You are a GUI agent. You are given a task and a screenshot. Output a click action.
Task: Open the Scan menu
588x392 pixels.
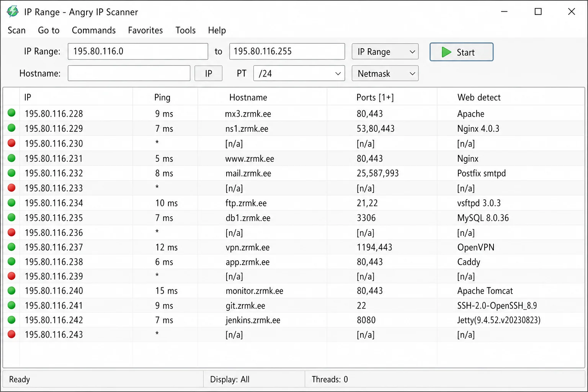[16, 30]
